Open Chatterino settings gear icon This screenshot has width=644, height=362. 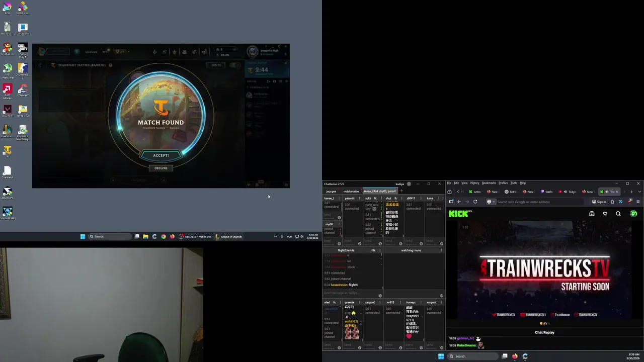(409, 184)
